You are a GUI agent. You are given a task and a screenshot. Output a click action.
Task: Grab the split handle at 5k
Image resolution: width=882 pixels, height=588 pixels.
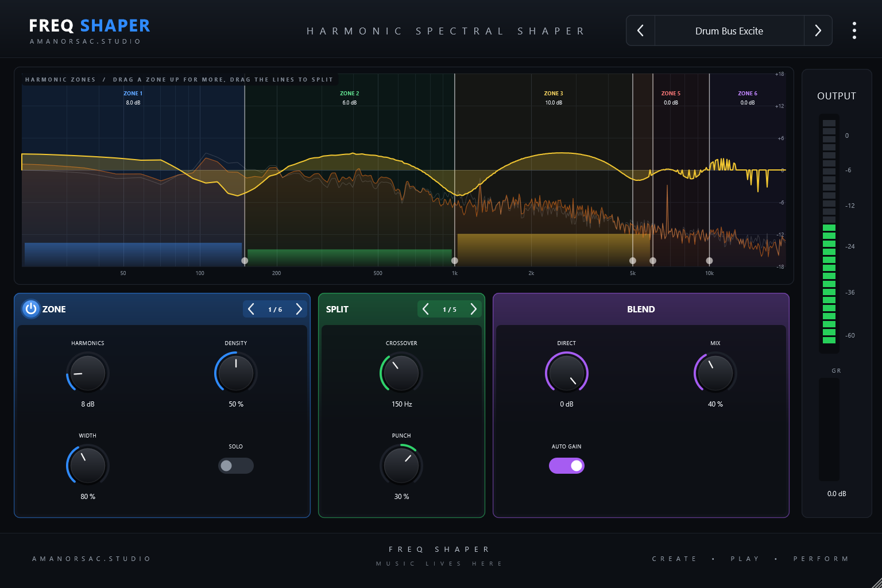pyautogui.click(x=633, y=261)
